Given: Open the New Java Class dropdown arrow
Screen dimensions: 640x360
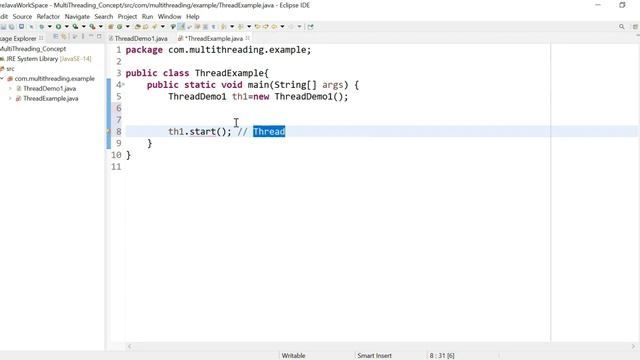Looking at the screenshot, I should 128,27.
